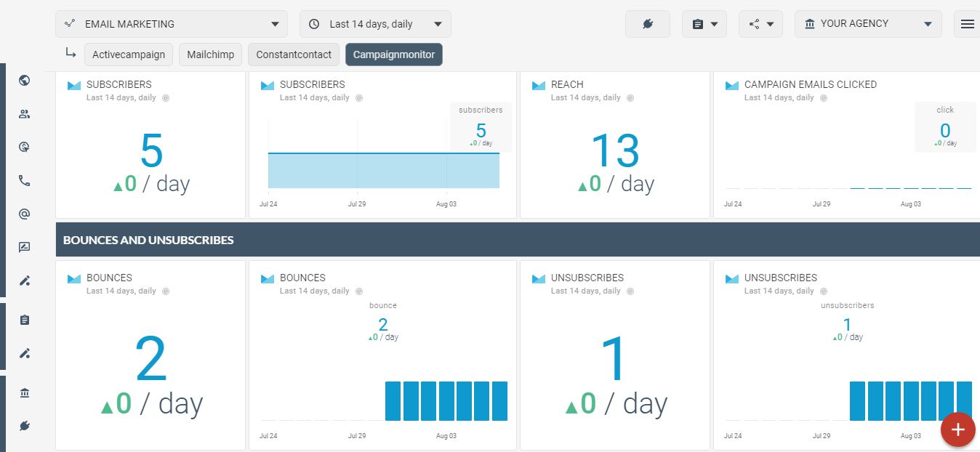Select the Campaignmonitor tab
980x452 pixels.
394,55
